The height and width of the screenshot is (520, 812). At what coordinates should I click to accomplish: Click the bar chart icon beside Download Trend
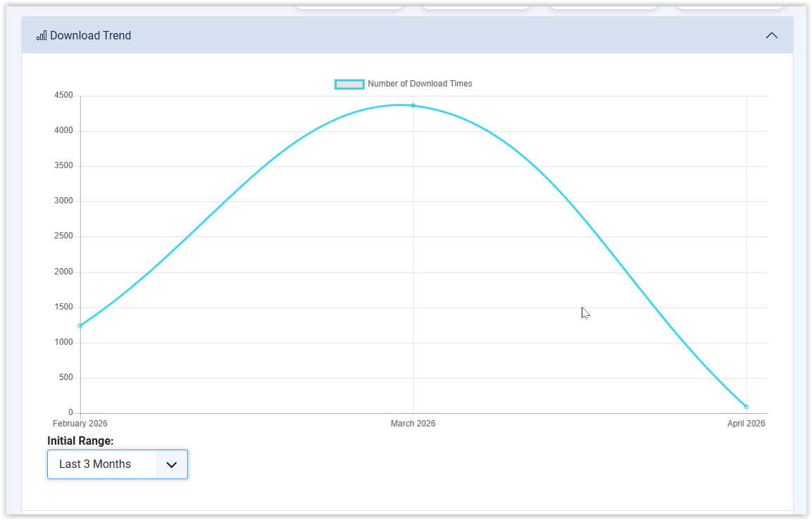coord(42,35)
